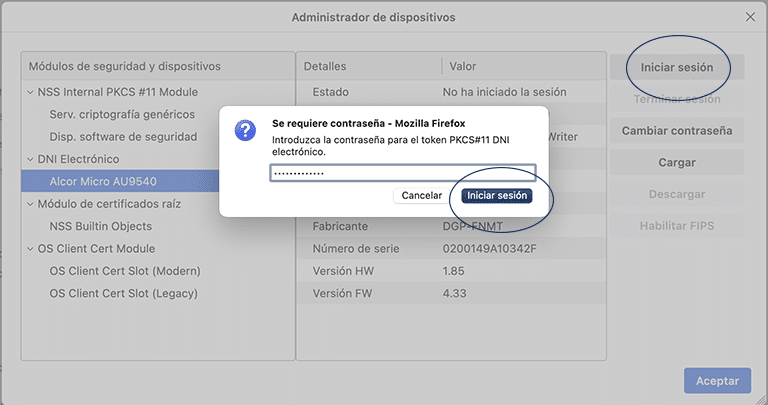768x405 pixels.
Task: Close the Administrador de dispositivos window
Action: pyautogui.click(x=750, y=17)
